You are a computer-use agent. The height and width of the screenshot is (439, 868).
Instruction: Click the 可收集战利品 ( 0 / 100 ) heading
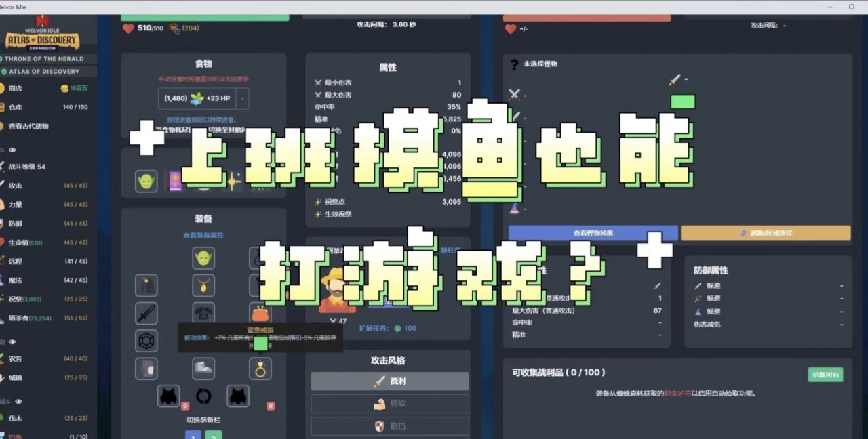559,372
